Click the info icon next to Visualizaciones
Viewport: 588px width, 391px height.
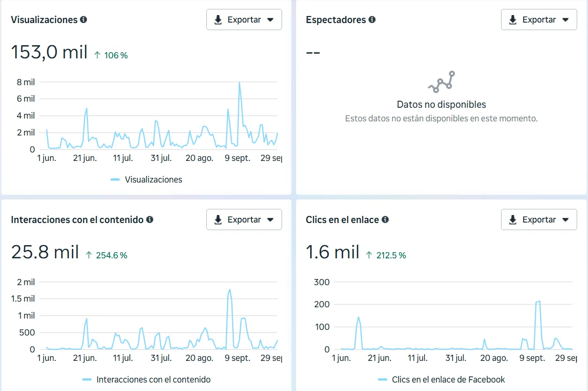(x=83, y=20)
